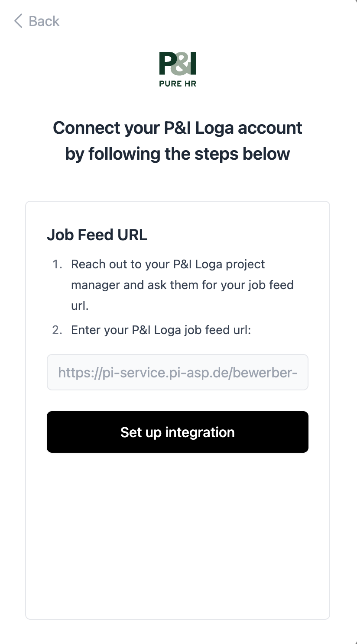Click the "manager and ask them for your job feed" line

coord(182,285)
